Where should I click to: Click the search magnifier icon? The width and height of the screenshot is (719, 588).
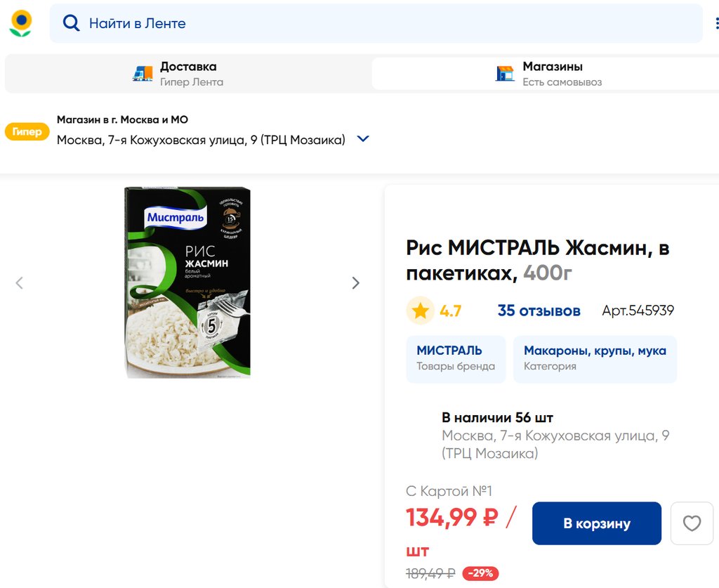click(x=71, y=23)
